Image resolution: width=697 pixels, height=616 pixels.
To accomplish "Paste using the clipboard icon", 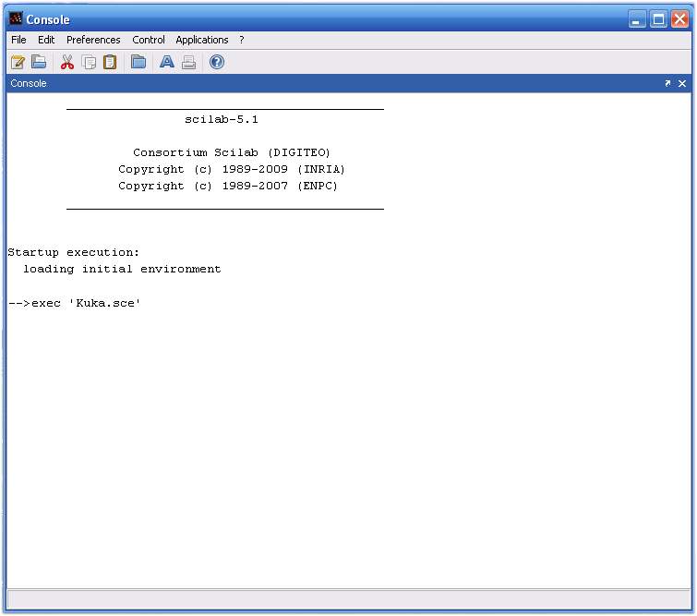I will 110,63.
